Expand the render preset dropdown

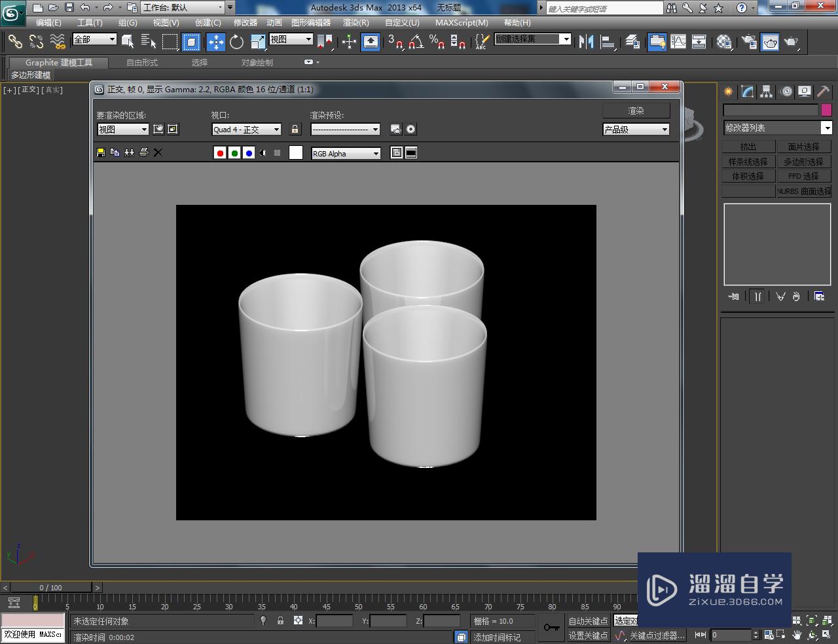(345, 130)
